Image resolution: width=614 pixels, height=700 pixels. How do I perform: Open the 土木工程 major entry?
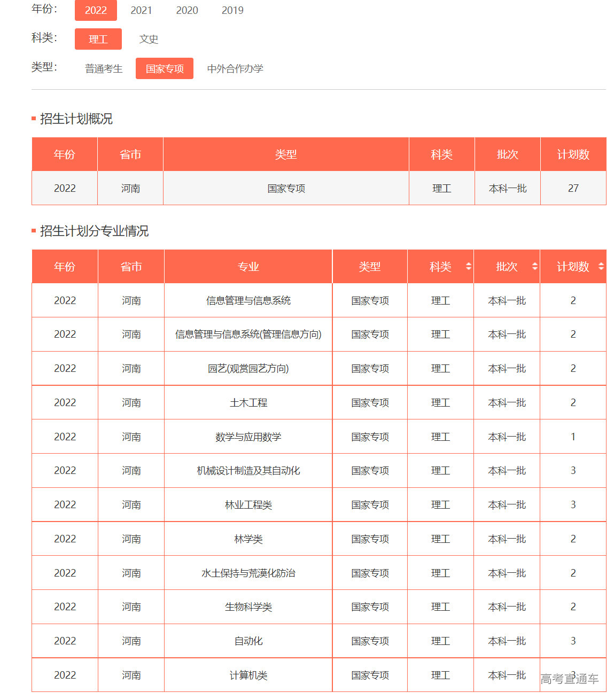click(x=248, y=402)
